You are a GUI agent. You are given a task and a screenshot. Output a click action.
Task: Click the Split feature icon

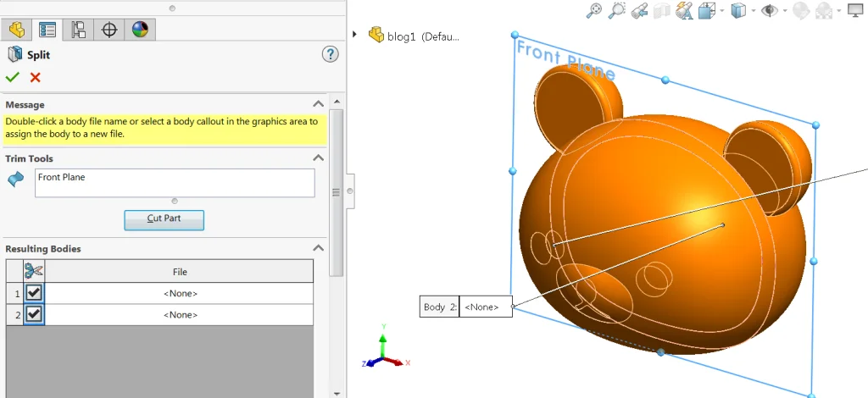14,55
